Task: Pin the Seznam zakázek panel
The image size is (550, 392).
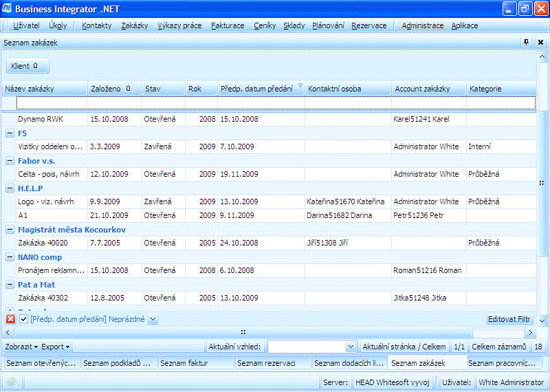Action: (527, 43)
